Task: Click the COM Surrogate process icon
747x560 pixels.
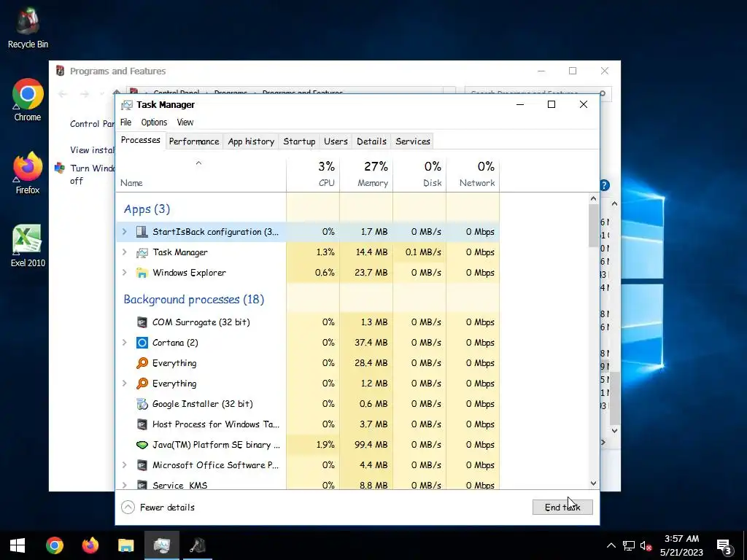Action: pos(142,322)
